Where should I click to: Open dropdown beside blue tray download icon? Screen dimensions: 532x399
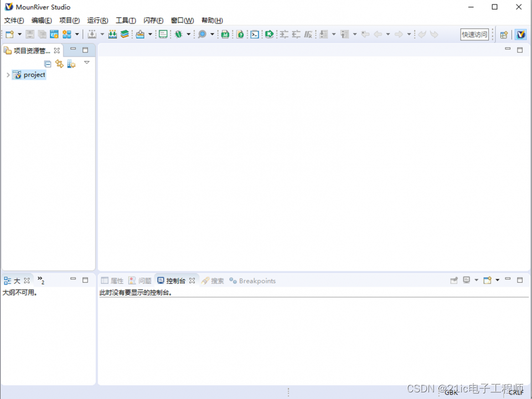[x=150, y=34]
